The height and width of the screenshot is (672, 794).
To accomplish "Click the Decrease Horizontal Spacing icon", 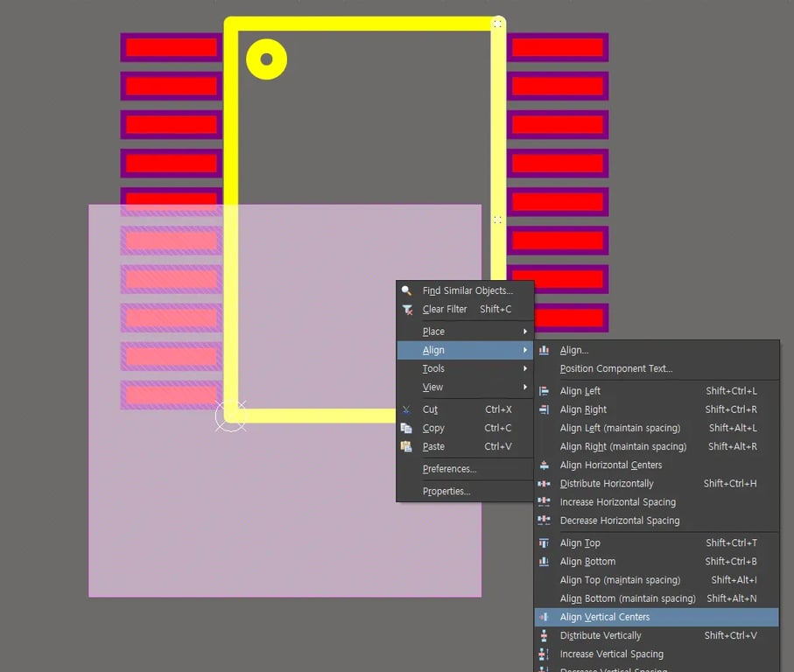I will [544, 521].
